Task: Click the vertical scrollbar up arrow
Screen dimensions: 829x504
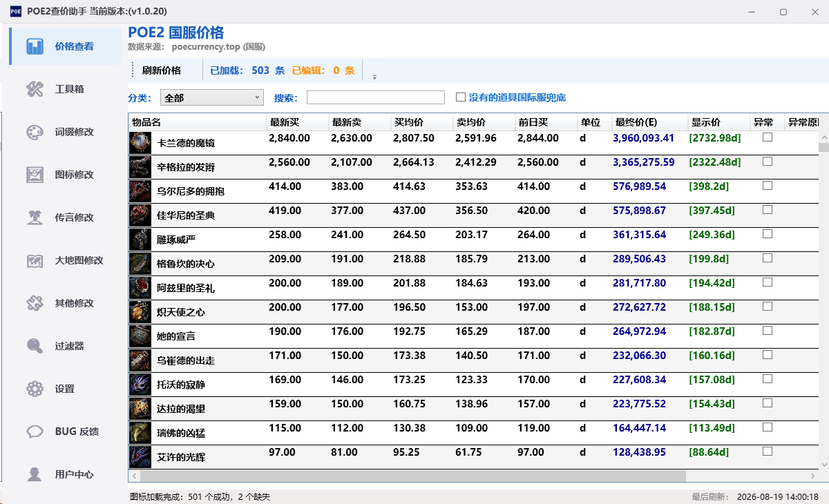Action: (x=823, y=137)
